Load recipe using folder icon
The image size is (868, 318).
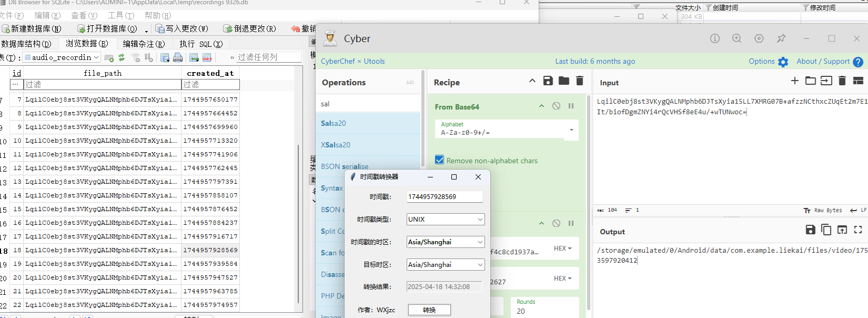tap(564, 81)
